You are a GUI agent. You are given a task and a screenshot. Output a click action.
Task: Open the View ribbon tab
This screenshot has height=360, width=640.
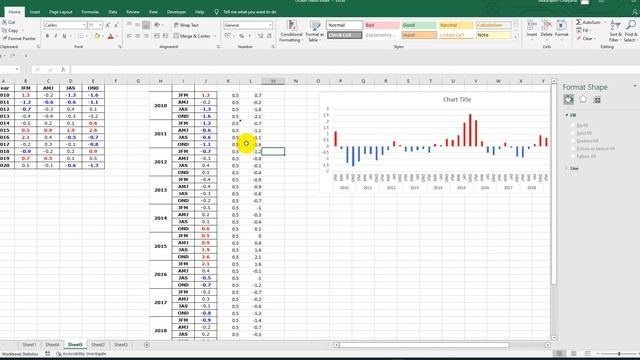click(153, 12)
